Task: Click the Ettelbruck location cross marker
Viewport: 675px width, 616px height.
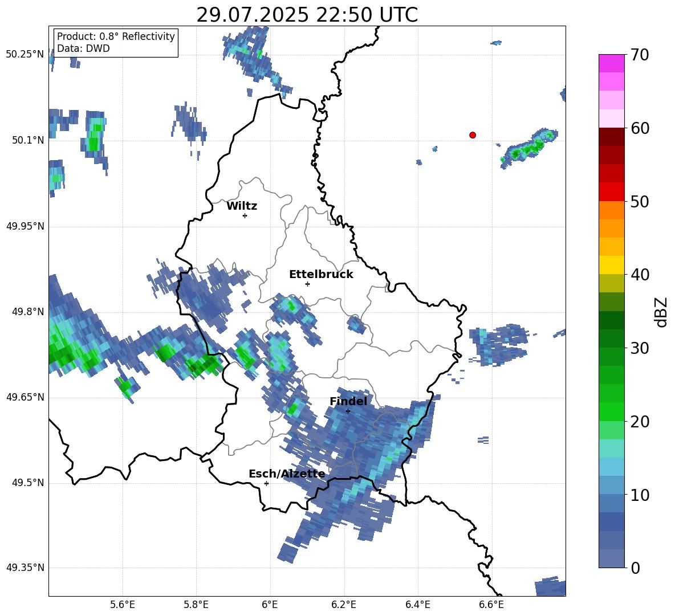Action: pyautogui.click(x=307, y=284)
